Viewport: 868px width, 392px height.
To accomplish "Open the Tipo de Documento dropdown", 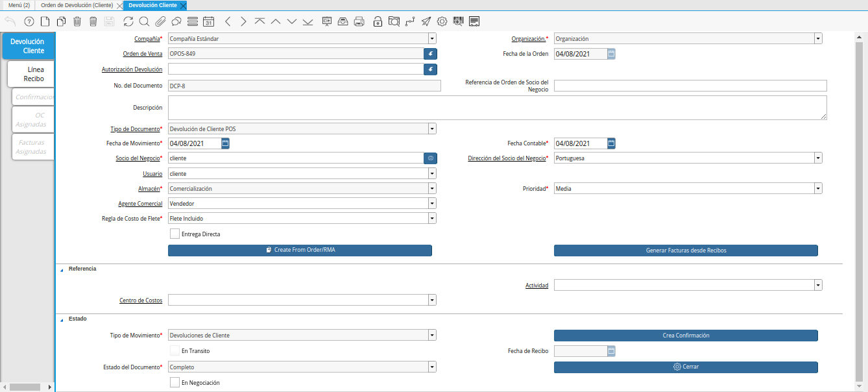I will tap(432, 129).
